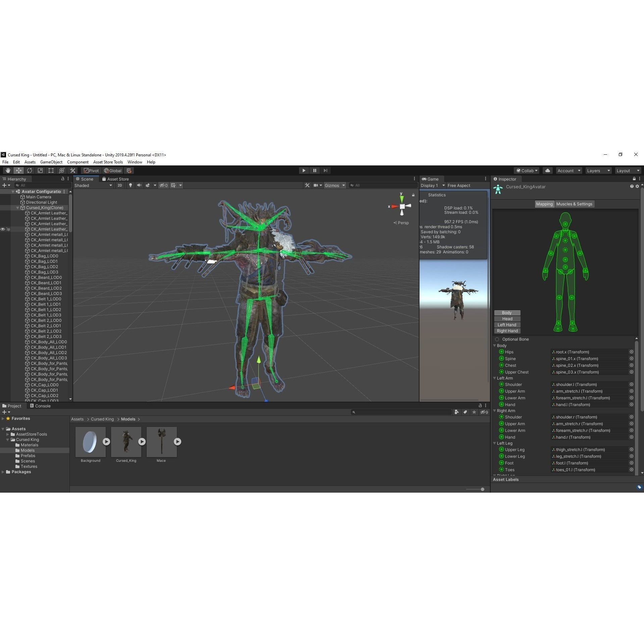Select the Scale tool

[40, 170]
